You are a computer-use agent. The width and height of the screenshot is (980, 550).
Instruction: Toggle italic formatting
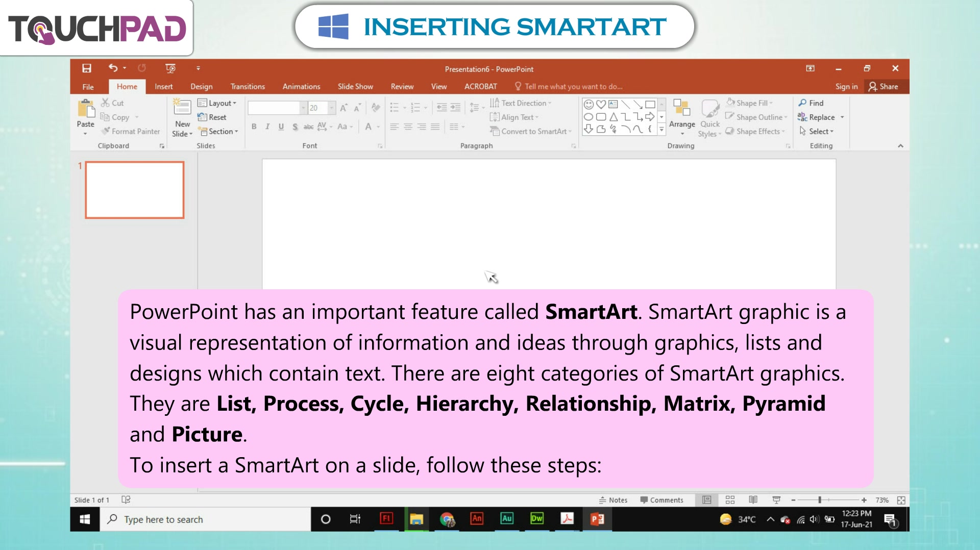coord(267,127)
